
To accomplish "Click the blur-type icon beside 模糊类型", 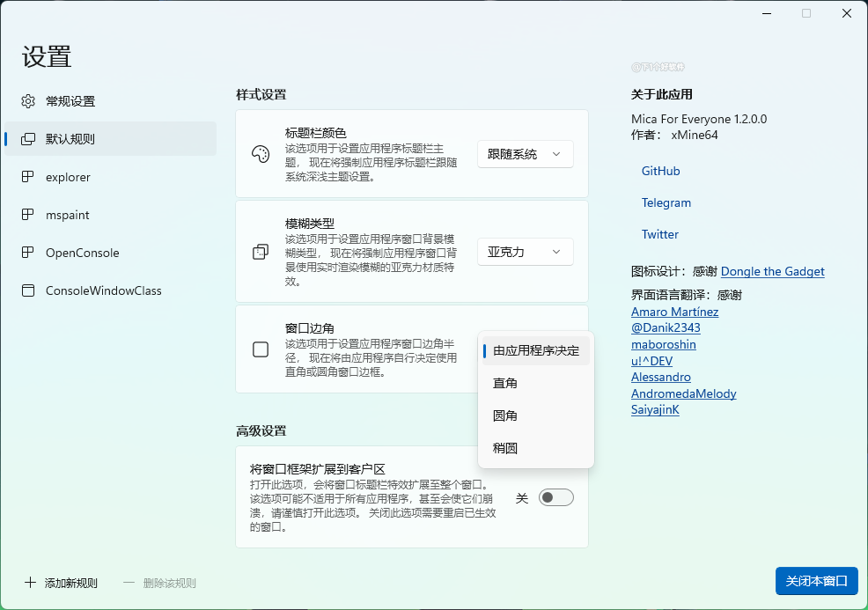I will point(261,253).
